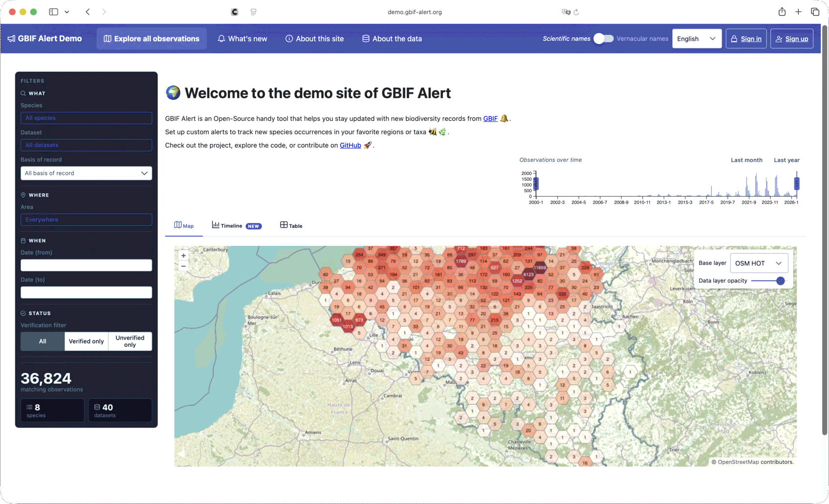Viewport: 829px width, 504px height.
Task: Open Explore all observations page
Action: [152, 39]
